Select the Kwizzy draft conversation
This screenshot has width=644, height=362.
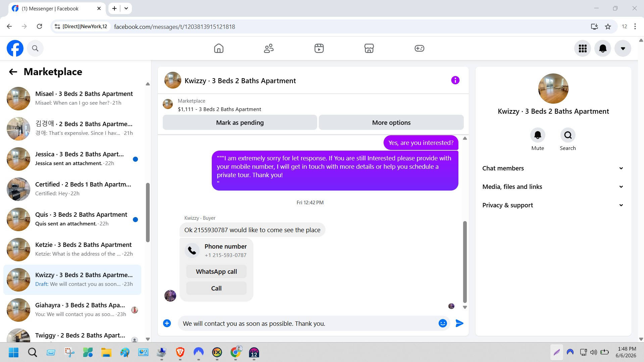(x=72, y=280)
